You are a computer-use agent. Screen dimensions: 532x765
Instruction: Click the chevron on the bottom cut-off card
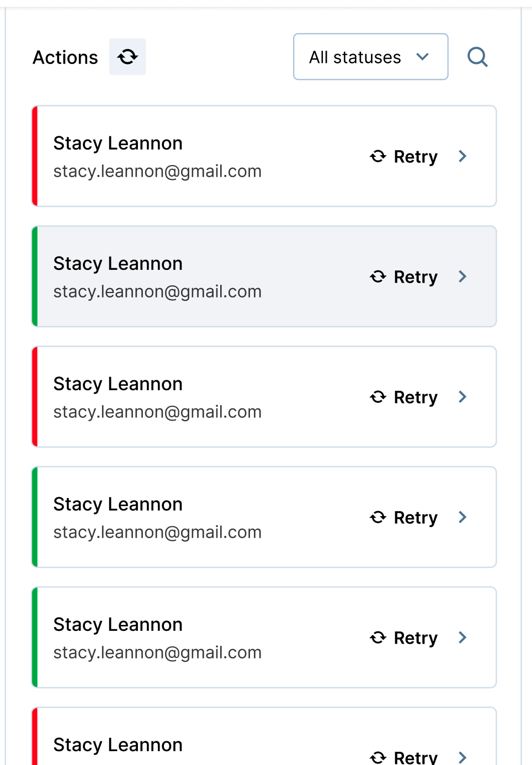462,757
